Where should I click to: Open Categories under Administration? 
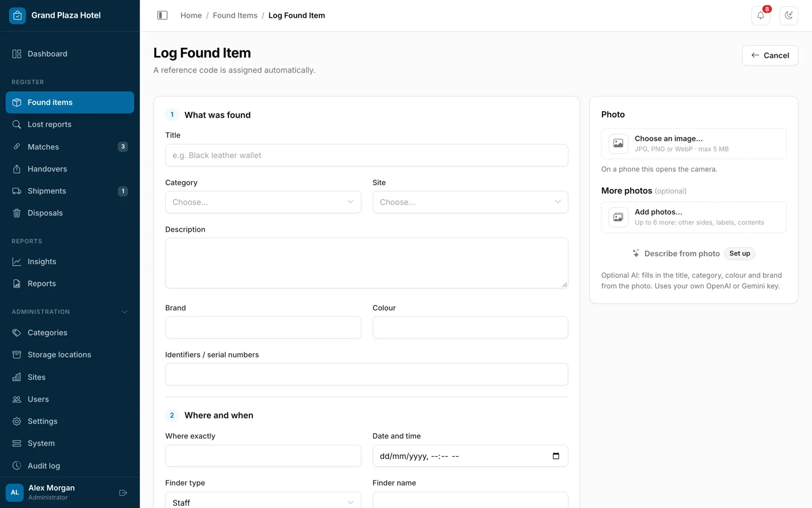coord(70,333)
